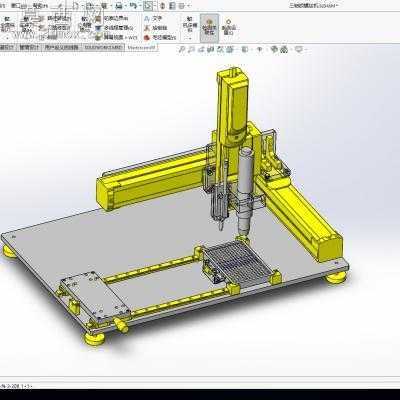The image size is (400, 400).
Task: Switch to the 用户定义的线路 tab
Action: [x=62, y=47]
